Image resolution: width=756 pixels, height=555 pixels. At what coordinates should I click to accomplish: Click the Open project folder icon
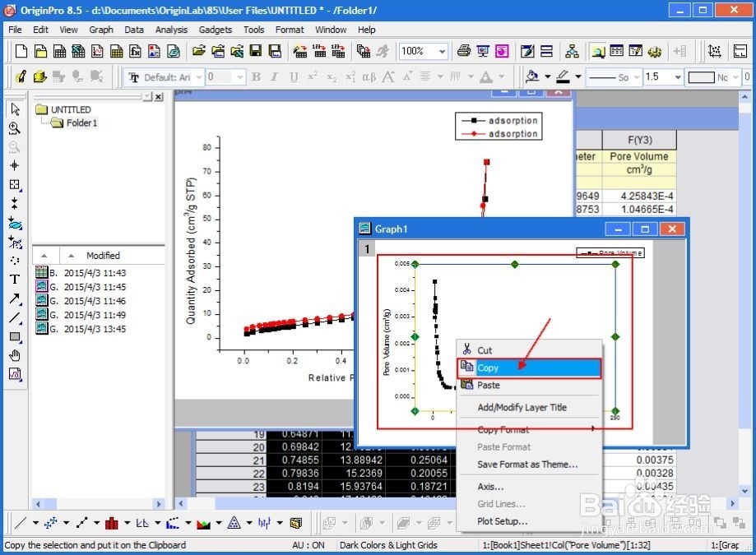tap(198, 51)
